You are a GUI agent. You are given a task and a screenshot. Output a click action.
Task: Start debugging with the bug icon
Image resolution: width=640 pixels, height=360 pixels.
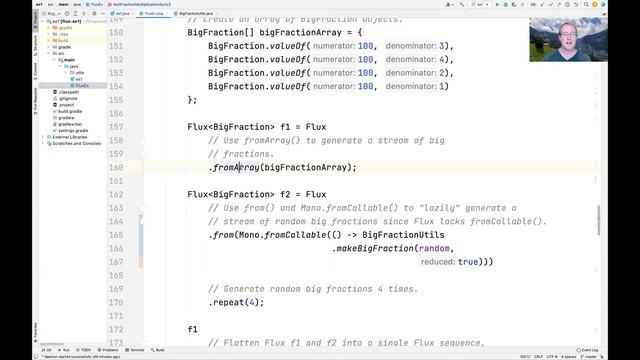(506, 4)
